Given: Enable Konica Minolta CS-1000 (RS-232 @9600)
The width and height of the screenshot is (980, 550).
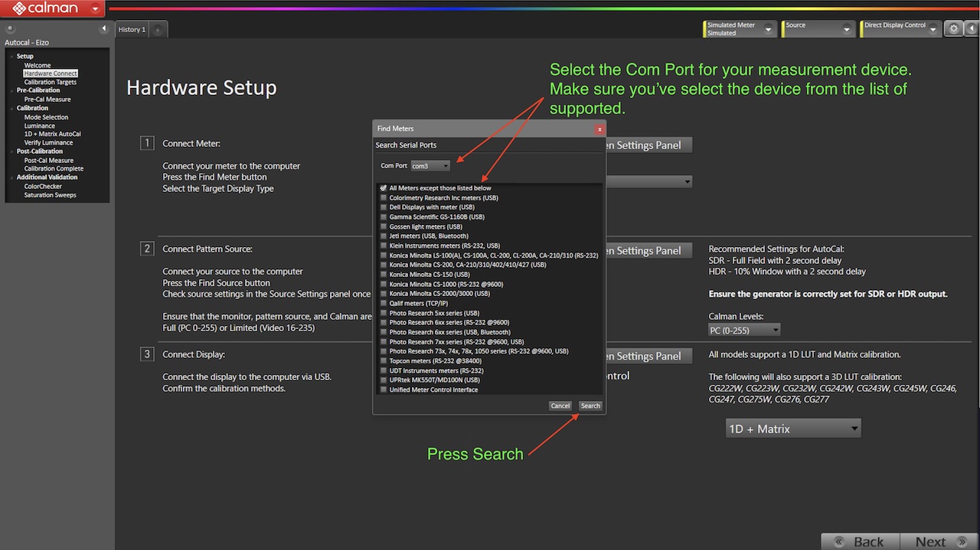Looking at the screenshot, I should pyautogui.click(x=383, y=285).
